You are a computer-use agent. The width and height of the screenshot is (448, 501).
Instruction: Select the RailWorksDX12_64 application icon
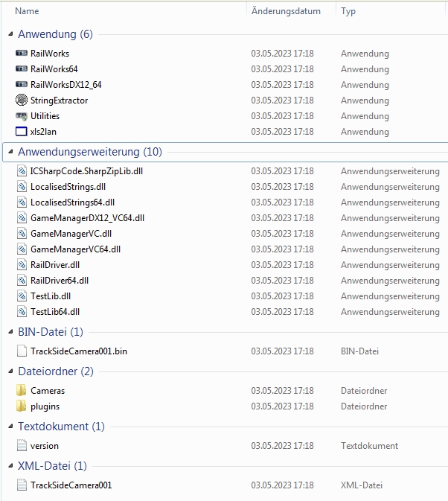[22, 85]
